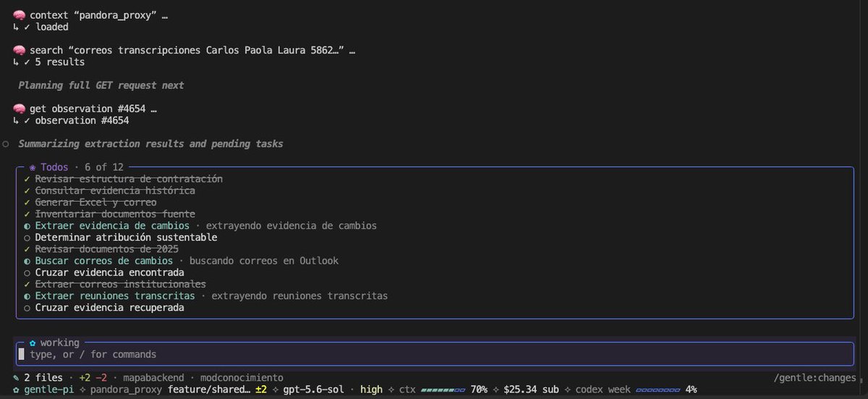
Task: Click the feature/shared… branch name
Action: coord(210,390)
